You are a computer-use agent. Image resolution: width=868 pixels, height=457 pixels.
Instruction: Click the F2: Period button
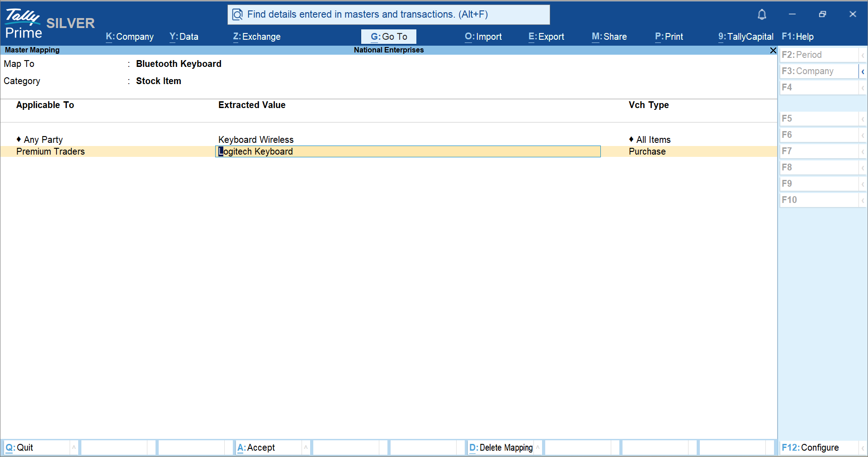[x=802, y=55]
